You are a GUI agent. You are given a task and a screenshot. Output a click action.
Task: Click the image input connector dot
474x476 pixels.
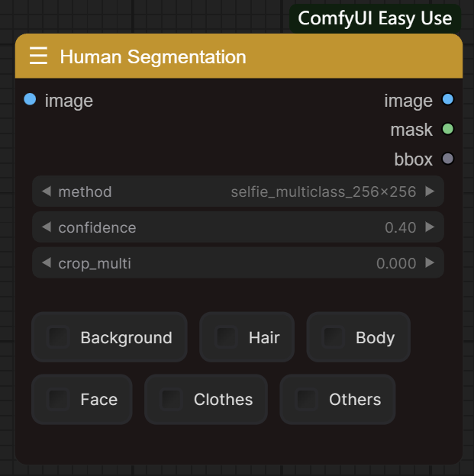click(31, 99)
